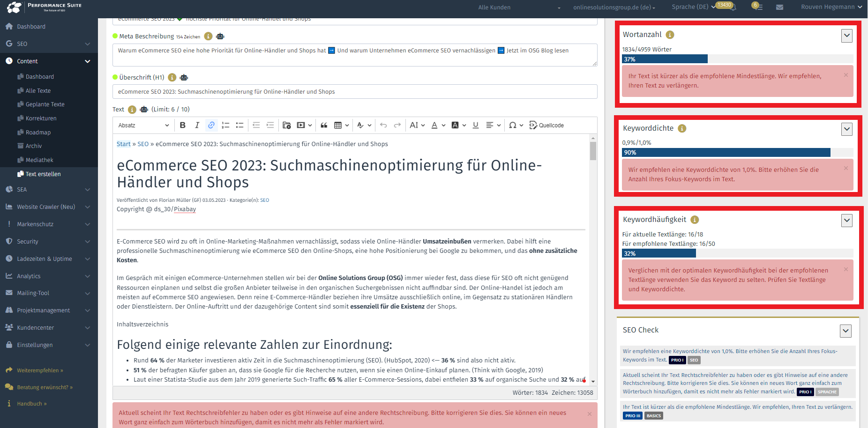Click the robot icon next to Meta Beschreibung
Screen dimensions: 868x428
[x=220, y=36]
